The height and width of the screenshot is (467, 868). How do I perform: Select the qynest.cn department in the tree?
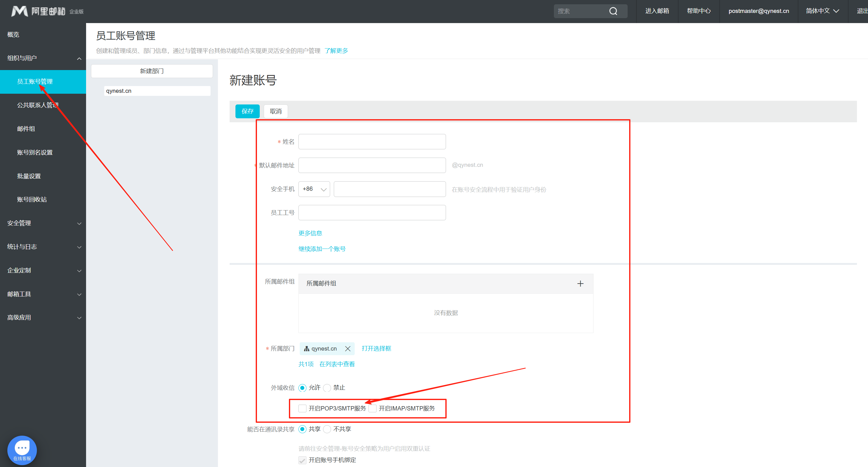coord(157,91)
